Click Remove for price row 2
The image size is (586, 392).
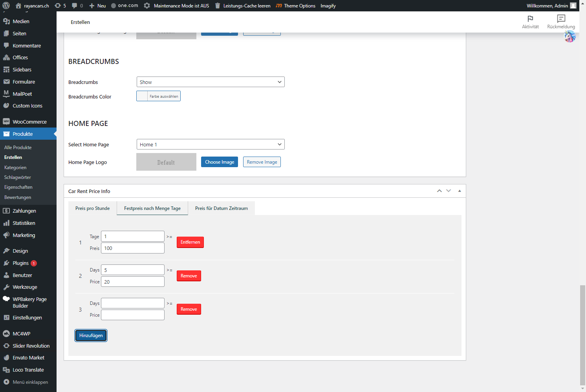pos(189,276)
